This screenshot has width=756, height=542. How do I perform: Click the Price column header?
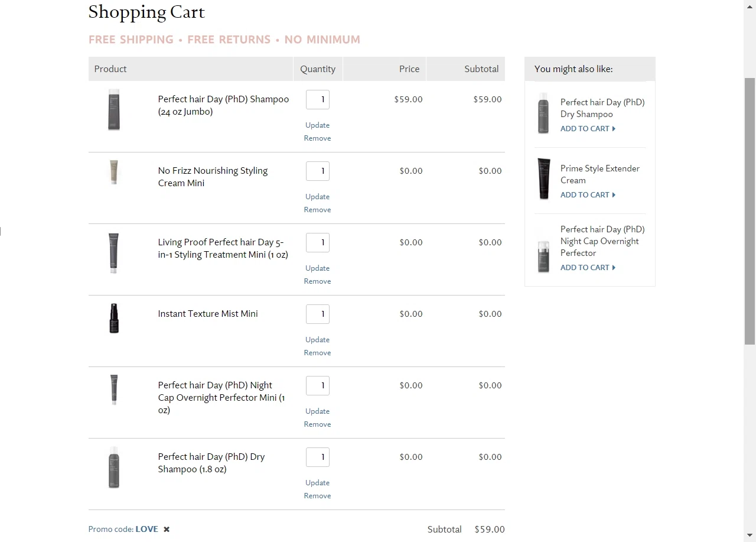(x=384, y=69)
